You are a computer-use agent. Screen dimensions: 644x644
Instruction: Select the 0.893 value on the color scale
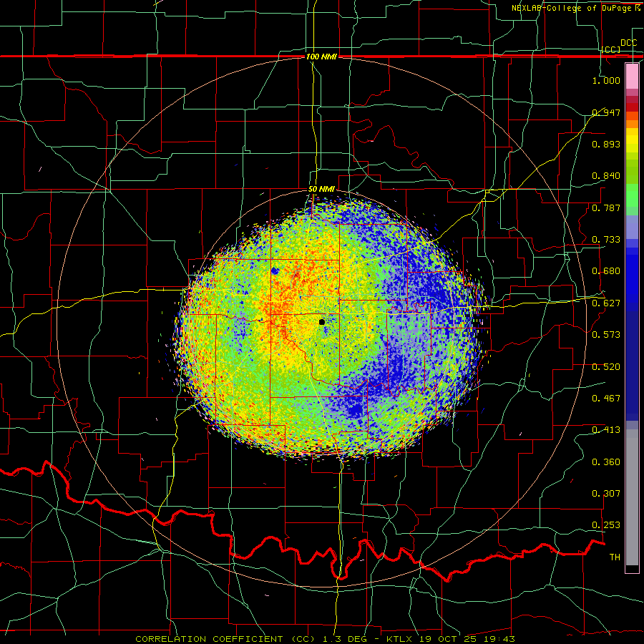point(606,144)
